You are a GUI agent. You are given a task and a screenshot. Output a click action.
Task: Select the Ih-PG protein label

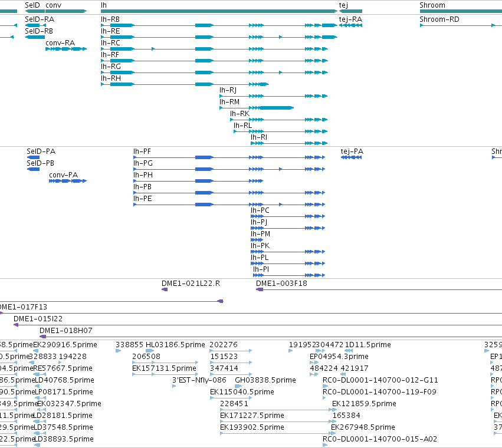143,163
